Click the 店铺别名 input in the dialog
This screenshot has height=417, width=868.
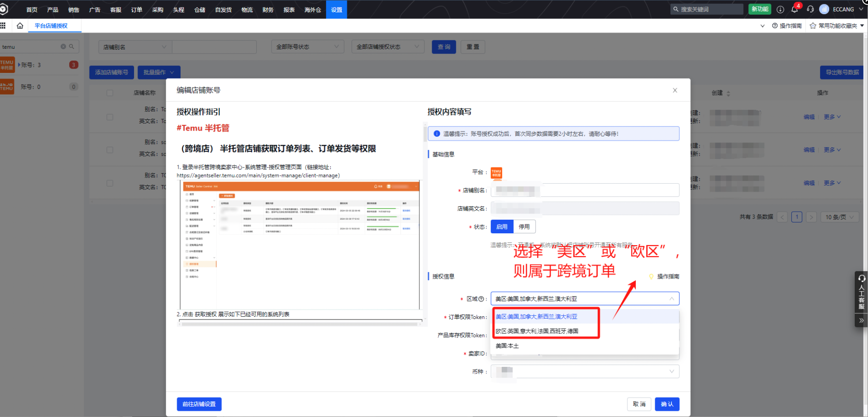click(585, 190)
